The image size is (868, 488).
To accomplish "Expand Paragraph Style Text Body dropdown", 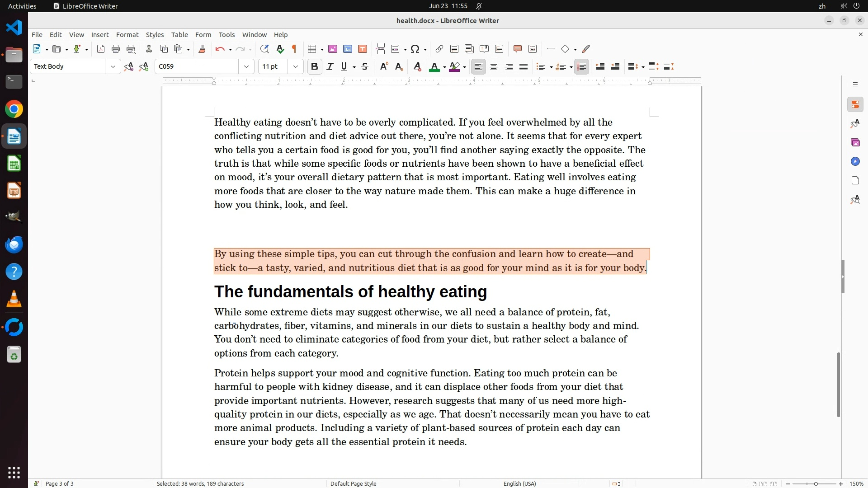I will click(113, 67).
